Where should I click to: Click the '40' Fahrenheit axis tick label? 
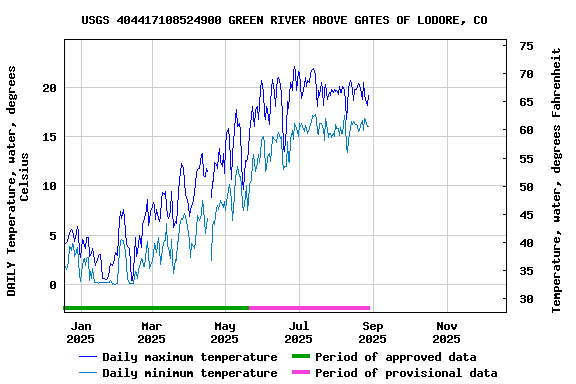526,243
